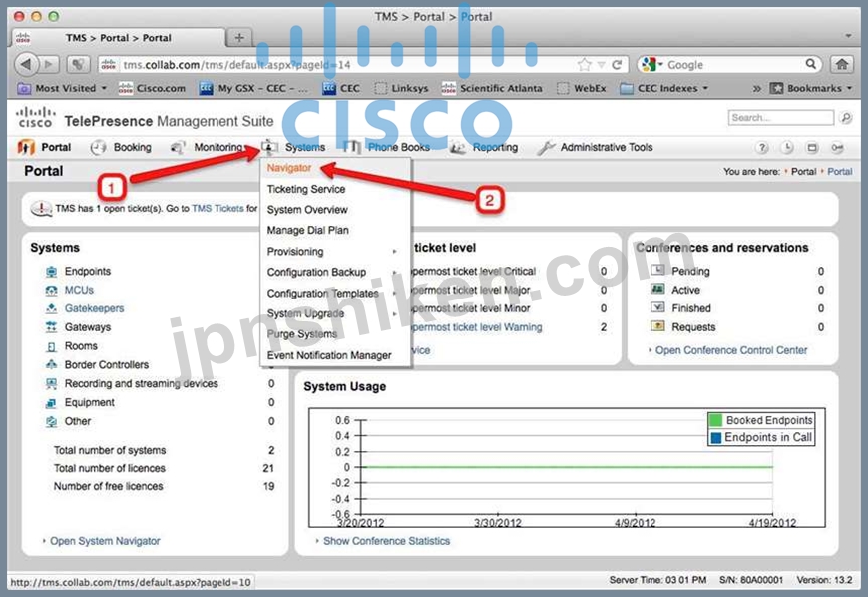Image resolution: width=868 pixels, height=597 pixels.
Task: Open the Monitoring navigation tab
Action: pos(208,148)
